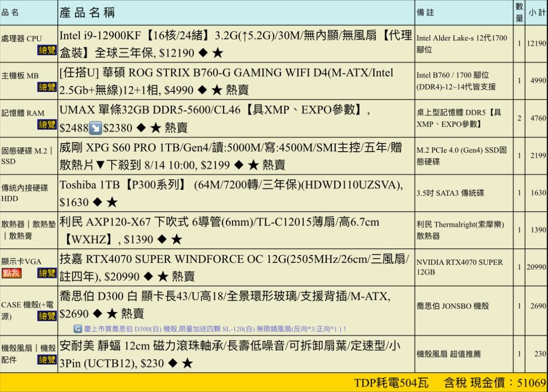Click blue icon before 喬思伯 D300 promo note
This screenshot has width=548, height=392.
[x=76, y=328]
